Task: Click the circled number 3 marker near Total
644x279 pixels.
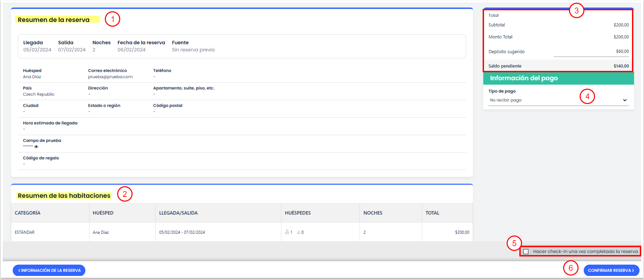Action: [x=576, y=11]
